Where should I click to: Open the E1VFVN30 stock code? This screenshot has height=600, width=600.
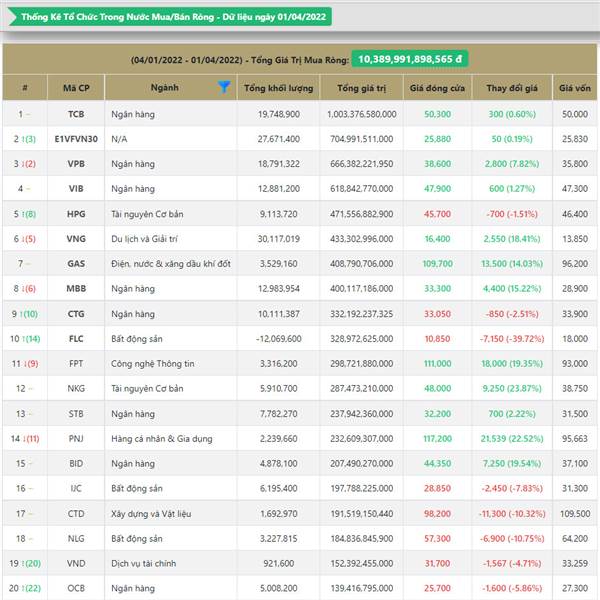click(76, 139)
